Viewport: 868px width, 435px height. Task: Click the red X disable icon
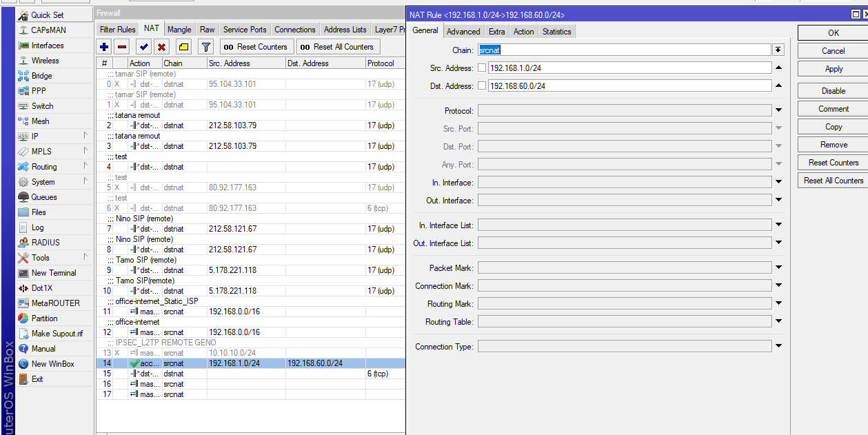(161, 47)
